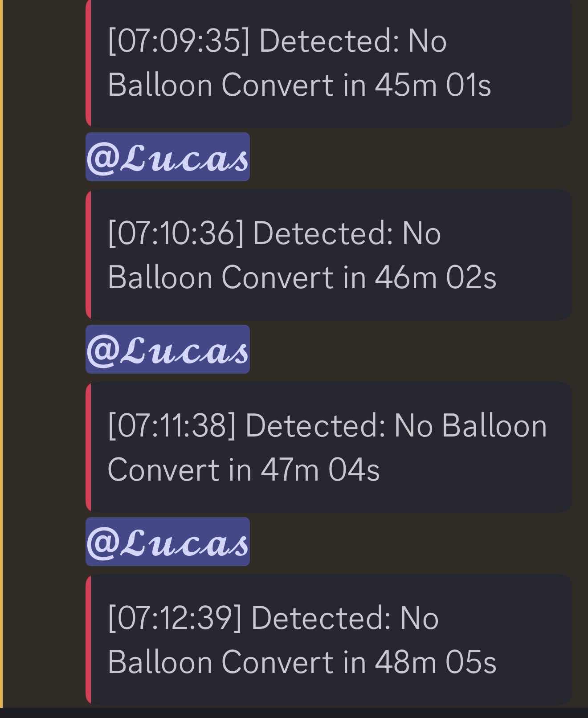Viewport: 588px width, 718px height.
Task: Click the [07:10:36] timestamp text
Action: (x=176, y=233)
